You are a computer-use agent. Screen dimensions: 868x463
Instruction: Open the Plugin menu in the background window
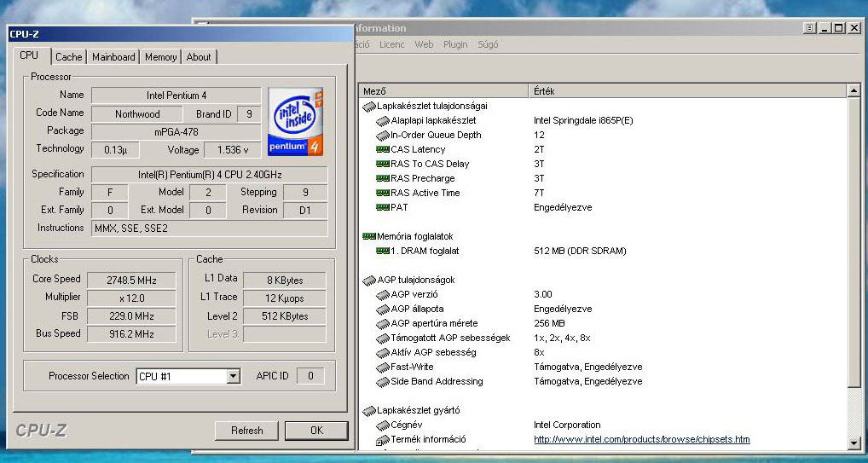point(455,44)
